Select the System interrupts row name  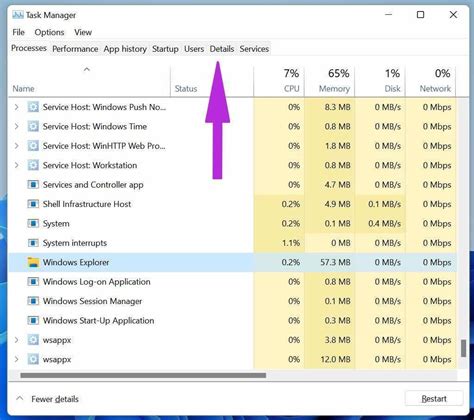[75, 243]
